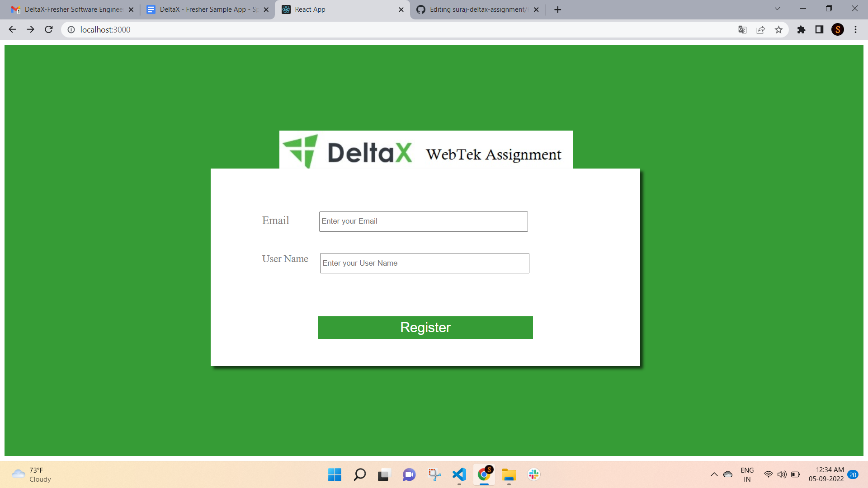Open the language switcher showing ENG IN
Screen dimensions: 868x488
[747, 474]
